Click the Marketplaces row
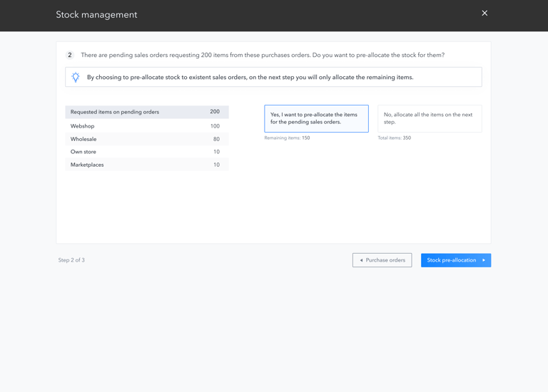 click(146, 165)
